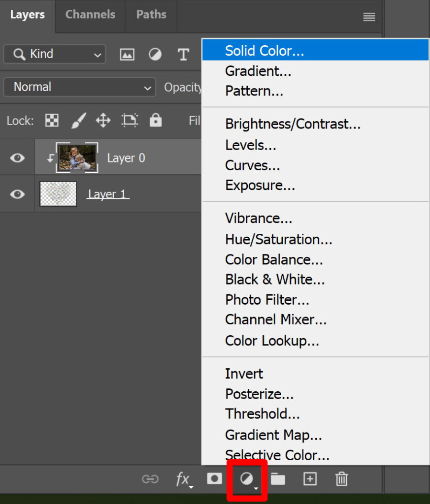The width and height of the screenshot is (430, 504).
Task: Toggle the lock all padlock icon
Action: tap(156, 120)
